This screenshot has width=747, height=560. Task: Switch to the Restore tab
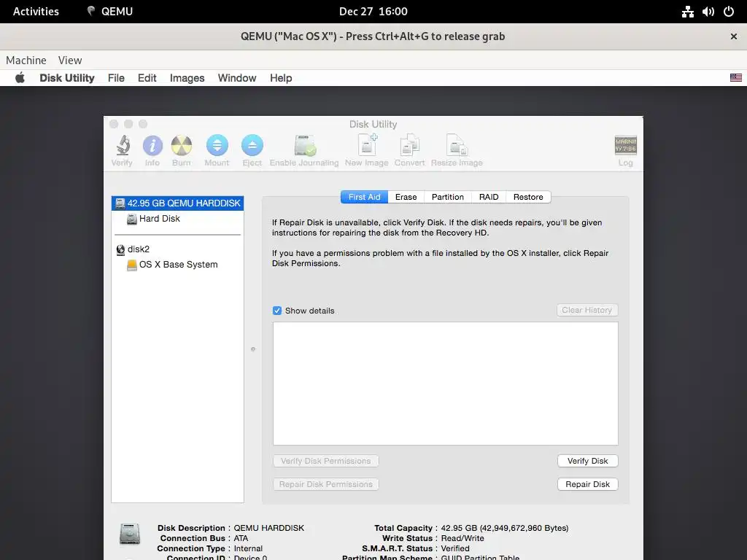pos(528,197)
